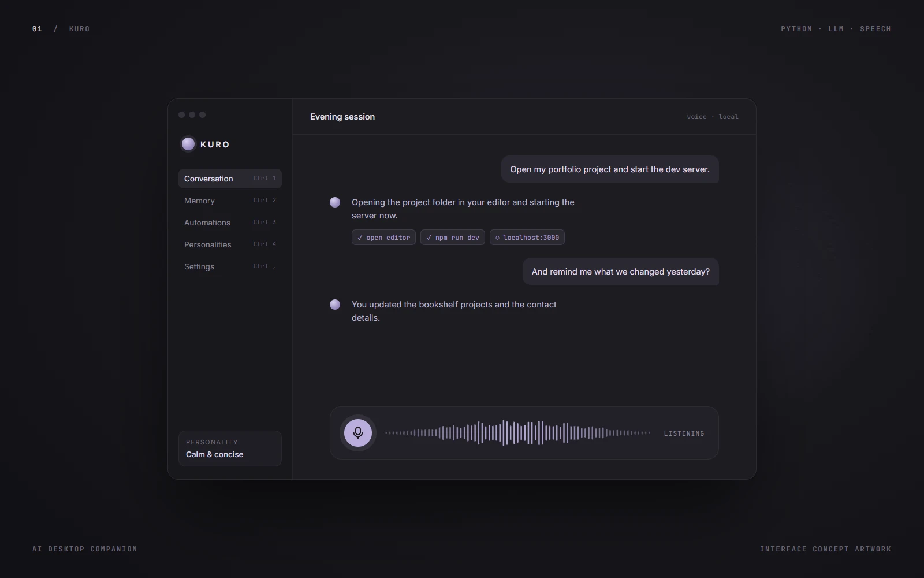Click reply 'You updated the bookshelf projects'
The width and height of the screenshot is (924, 578).
click(x=454, y=311)
